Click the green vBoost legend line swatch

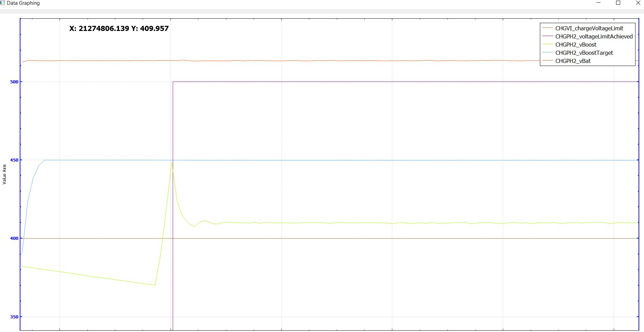coord(547,45)
